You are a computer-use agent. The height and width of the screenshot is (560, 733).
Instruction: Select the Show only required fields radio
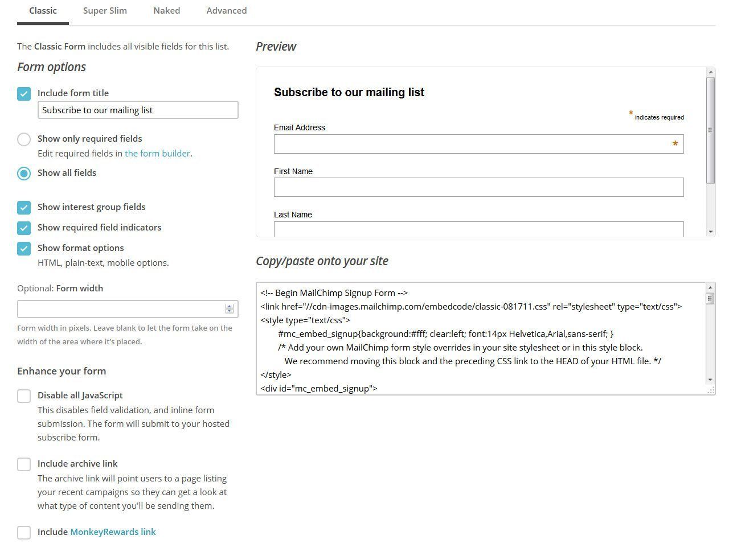(x=24, y=139)
